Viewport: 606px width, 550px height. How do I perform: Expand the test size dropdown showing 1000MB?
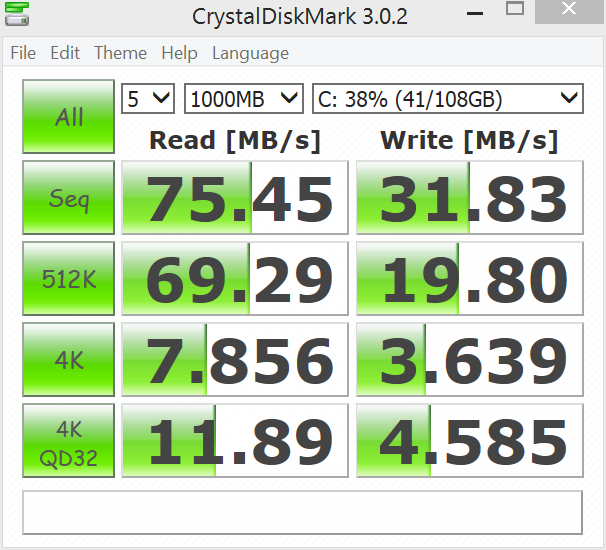pos(244,99)
